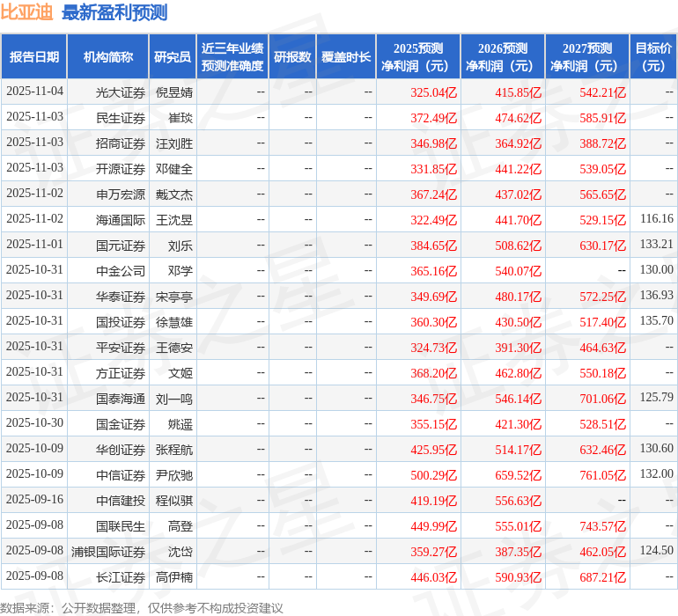The image size is (678, 616).
Task: Click the 比亚迪 title text
Action: point(26,12)
